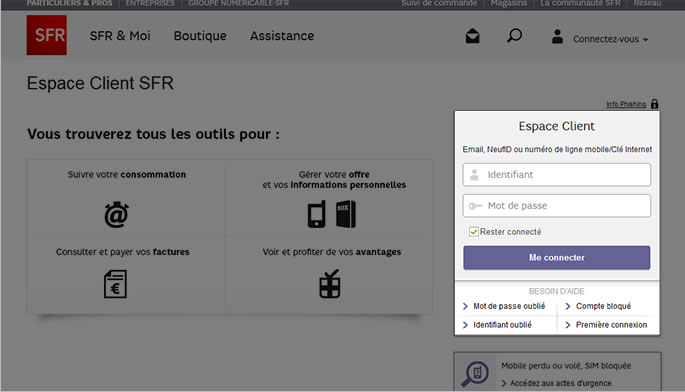Image resolution: width=685 pixels, height=392 pixels.
Task: Click the consumption stopwatch @ icon
Action: tap(116, 215)
